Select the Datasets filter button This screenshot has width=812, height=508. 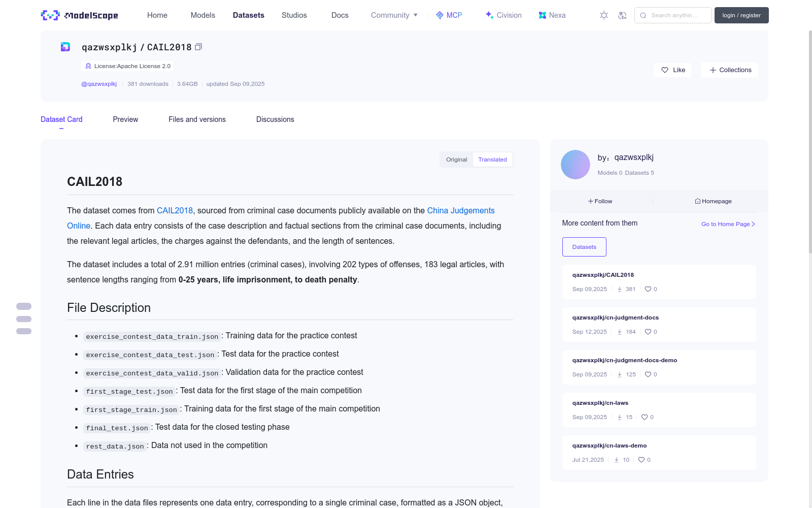(584, 247)
